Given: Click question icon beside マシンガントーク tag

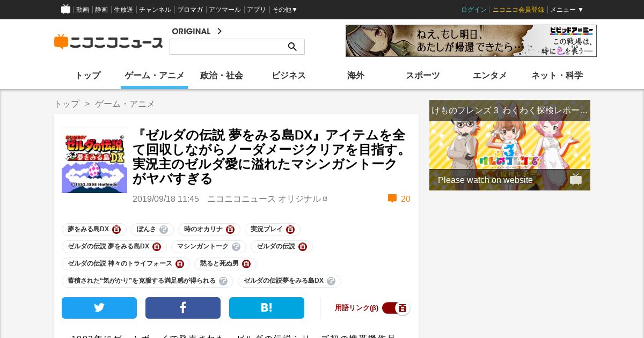Looking at the screenshot, I should click(236, 247).
